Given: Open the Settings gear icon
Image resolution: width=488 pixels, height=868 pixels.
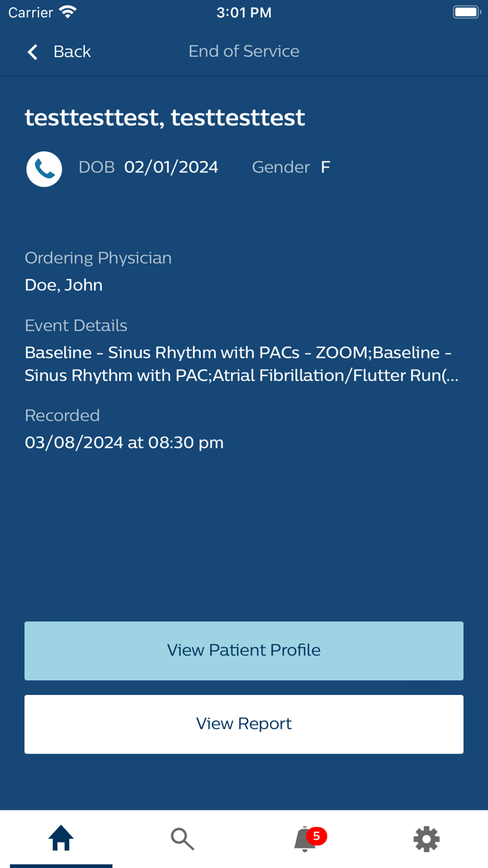Looking at the screenshot, I should (427, 839).
